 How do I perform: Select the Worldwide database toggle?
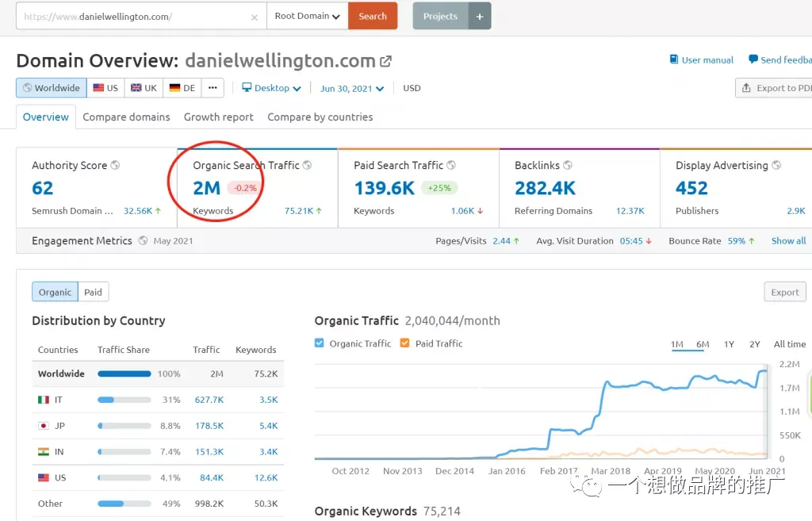click(x=52, y=88)
